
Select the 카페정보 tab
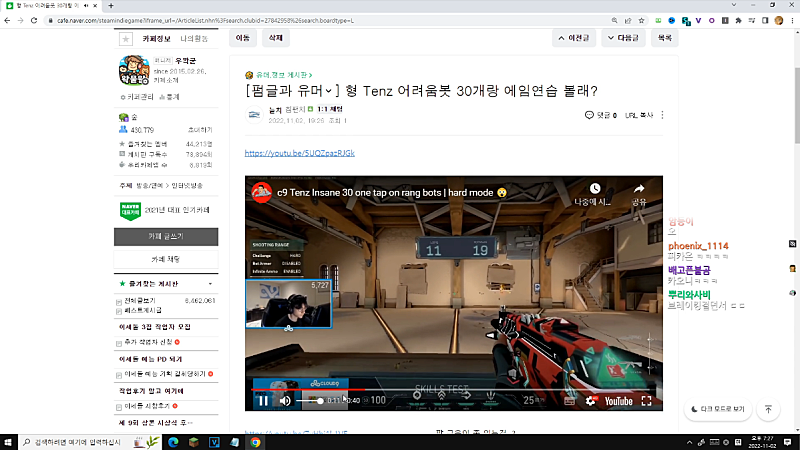(159, 38)
